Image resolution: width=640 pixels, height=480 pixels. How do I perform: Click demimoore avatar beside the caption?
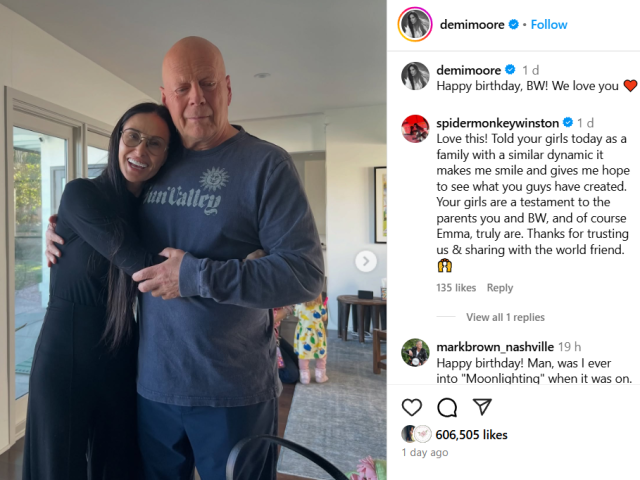(415, 76)
